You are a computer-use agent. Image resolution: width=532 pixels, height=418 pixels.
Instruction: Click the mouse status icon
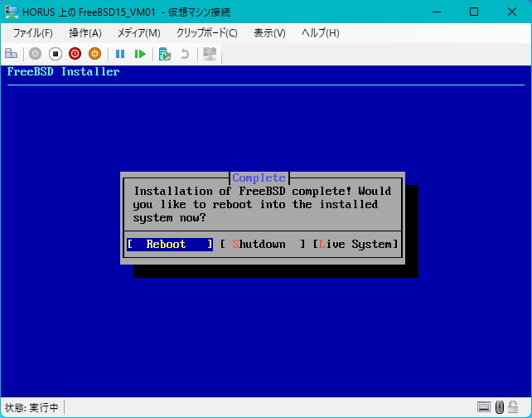(x=499, y=406)
